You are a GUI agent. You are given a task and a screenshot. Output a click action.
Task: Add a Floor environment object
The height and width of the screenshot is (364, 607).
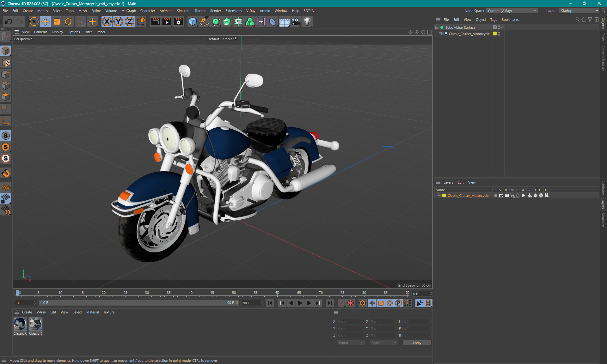(x=284, y=21)
